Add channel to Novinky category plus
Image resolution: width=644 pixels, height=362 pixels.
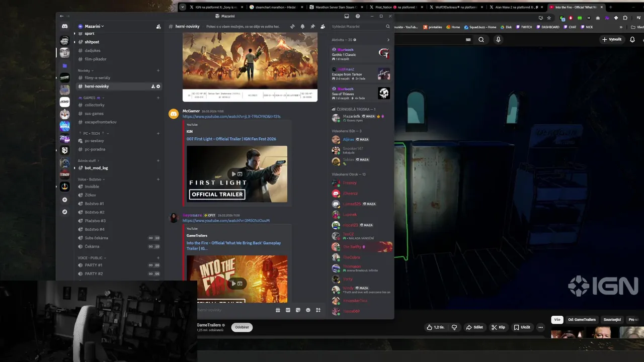(x=158, y=70)
